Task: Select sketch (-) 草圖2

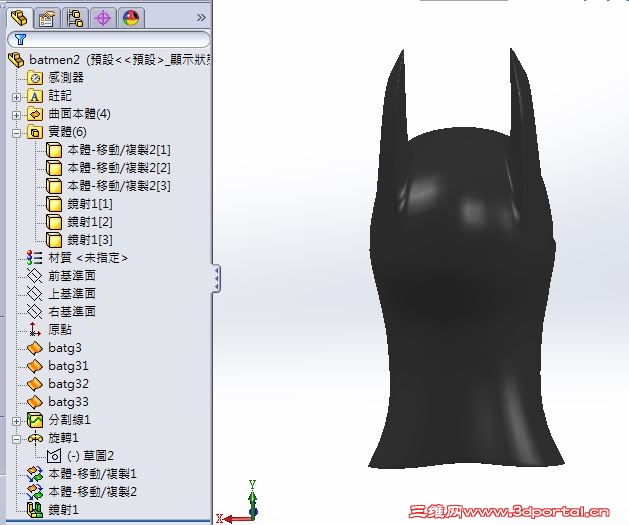Action: [90, 456]
